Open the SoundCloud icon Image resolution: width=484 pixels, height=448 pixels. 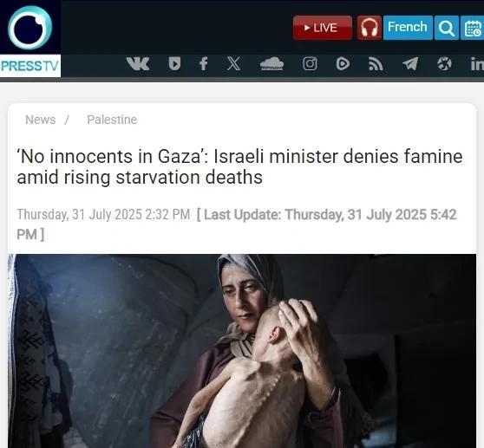pos(271,64)
